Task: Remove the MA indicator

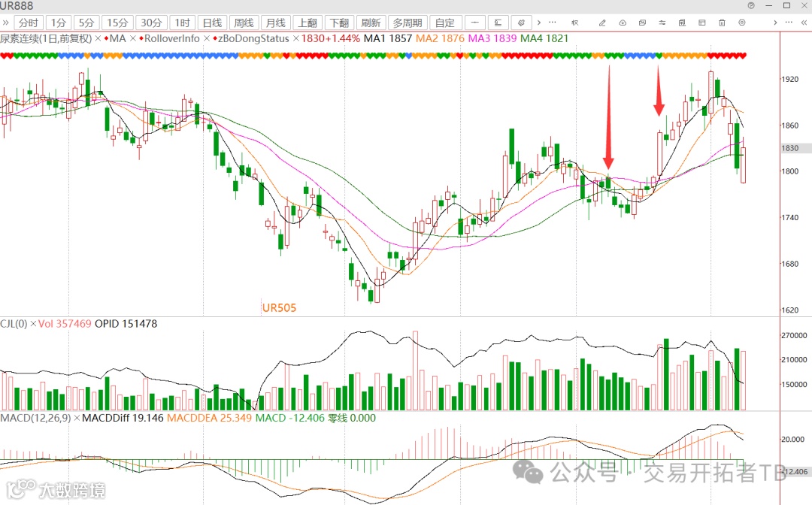Action: coord(132,39)
